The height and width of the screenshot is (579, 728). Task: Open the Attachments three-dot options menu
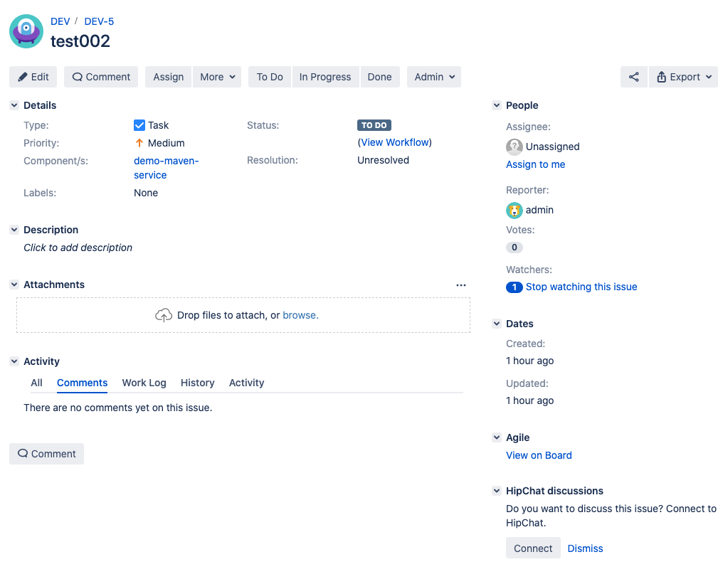[x=461, y=285]
